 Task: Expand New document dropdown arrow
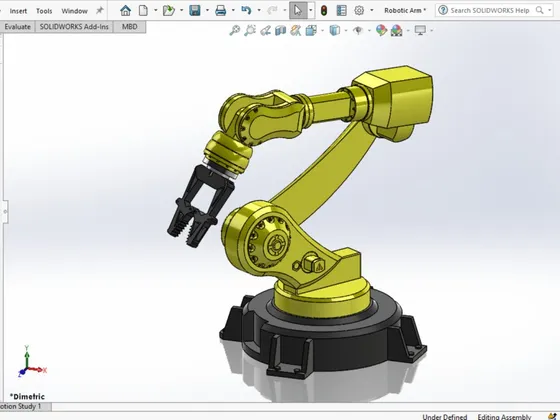[155, 11]
